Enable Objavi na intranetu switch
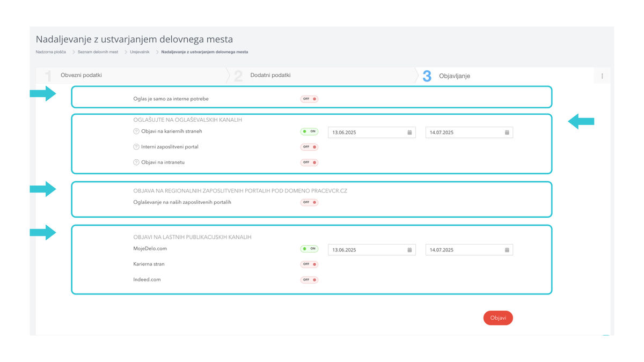644x362 pixels. tap(309, 162)
